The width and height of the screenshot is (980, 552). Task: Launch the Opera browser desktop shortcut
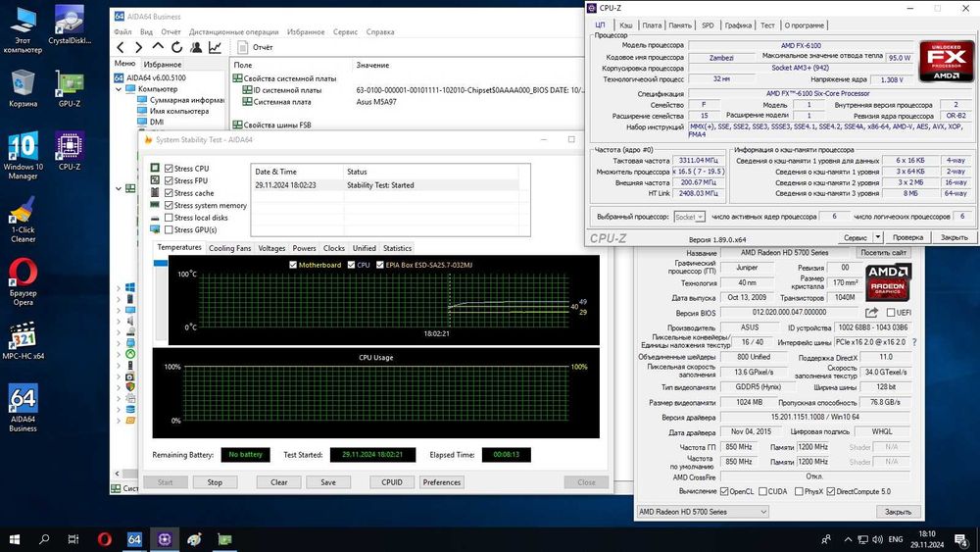[24, 282]
